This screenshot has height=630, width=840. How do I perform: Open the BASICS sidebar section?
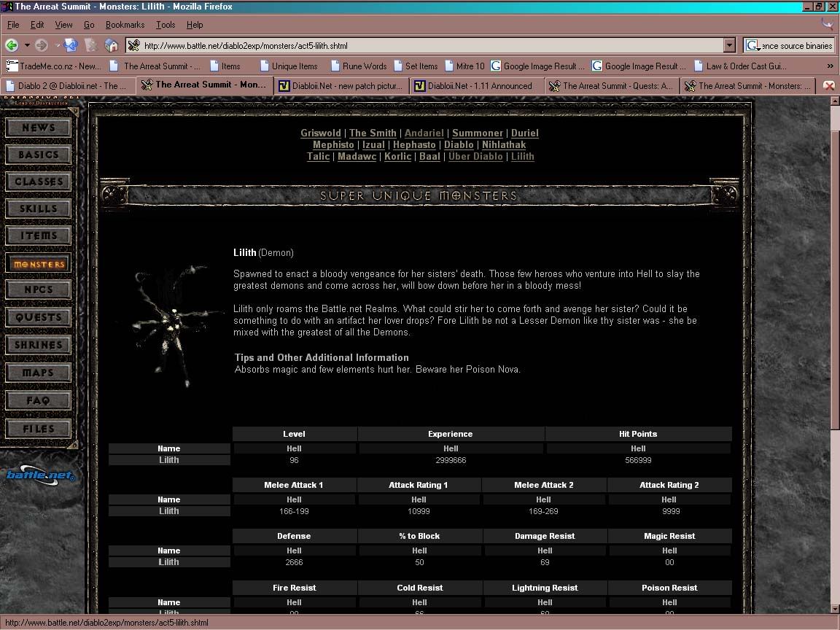click(x=38, y=155)
